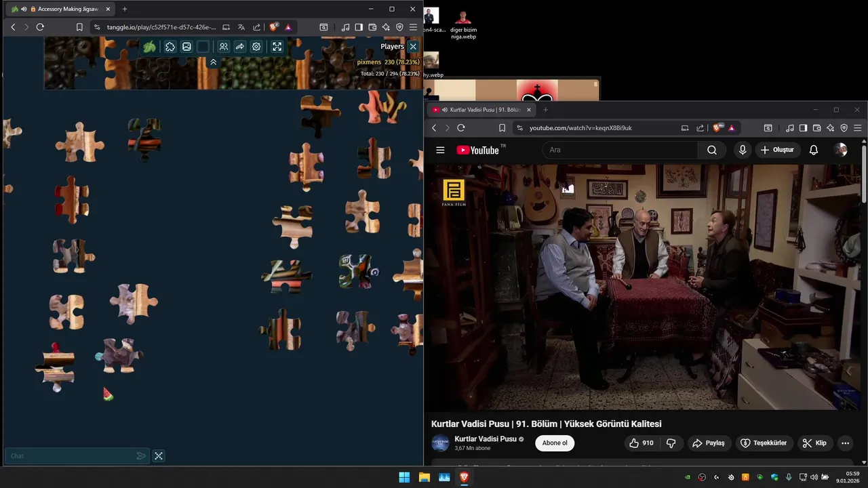
Task: Go back in the Tanggle browser window
Action: pyautogui.click(x=13, y=27)
